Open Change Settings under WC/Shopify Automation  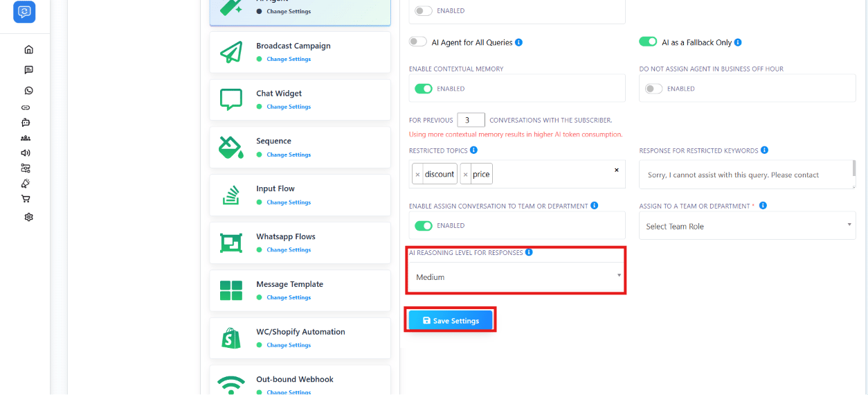[289, 345]
